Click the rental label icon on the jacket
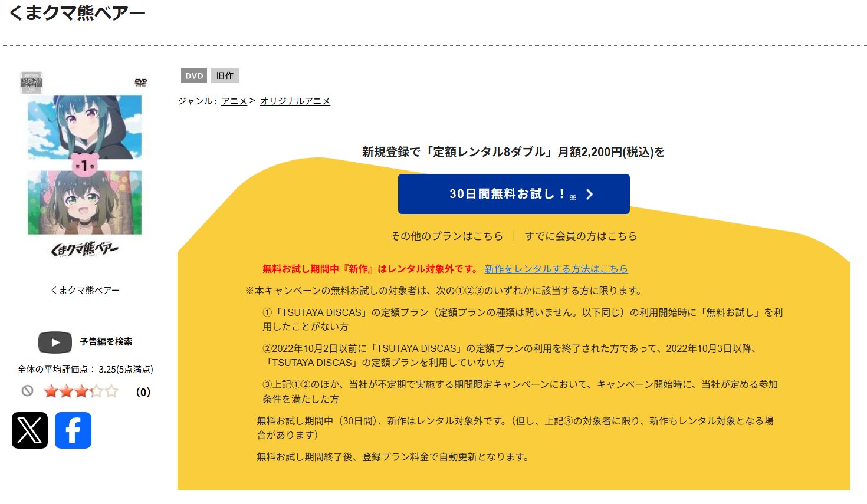Image resolution: width=867 pixels, height=504 pixels. 31,83
